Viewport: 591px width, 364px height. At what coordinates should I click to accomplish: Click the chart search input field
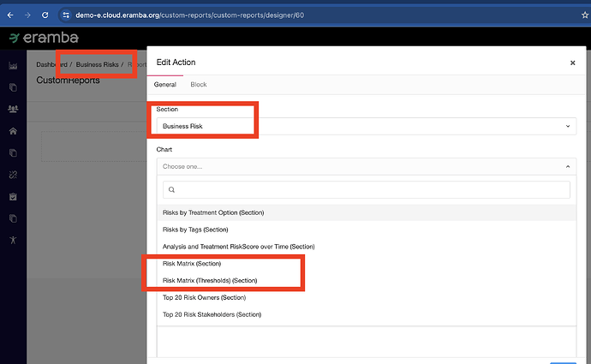click(366, 189)
